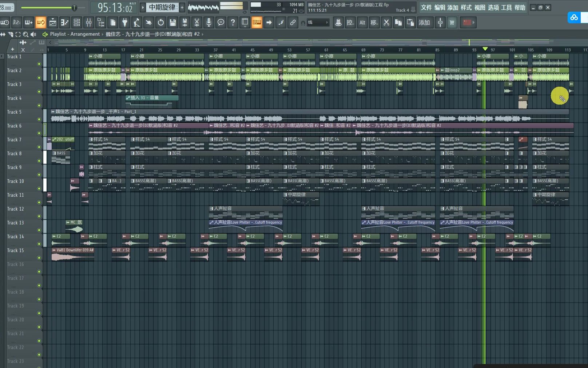Click the save project floppy icon
Image resolution: width=588 pixels, height=368 pixels.
173,23
